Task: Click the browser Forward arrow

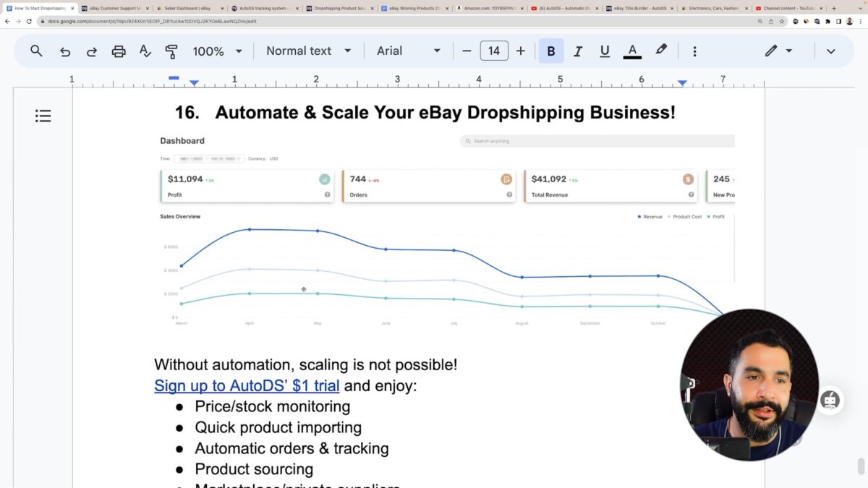Action: pos(18,22)
